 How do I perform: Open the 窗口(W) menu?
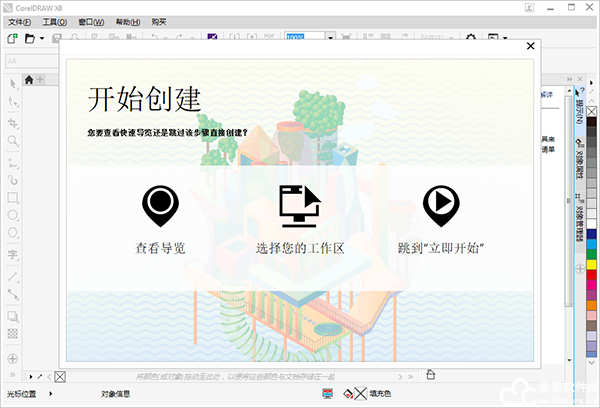pyautogui.click(x=91, y=22)
